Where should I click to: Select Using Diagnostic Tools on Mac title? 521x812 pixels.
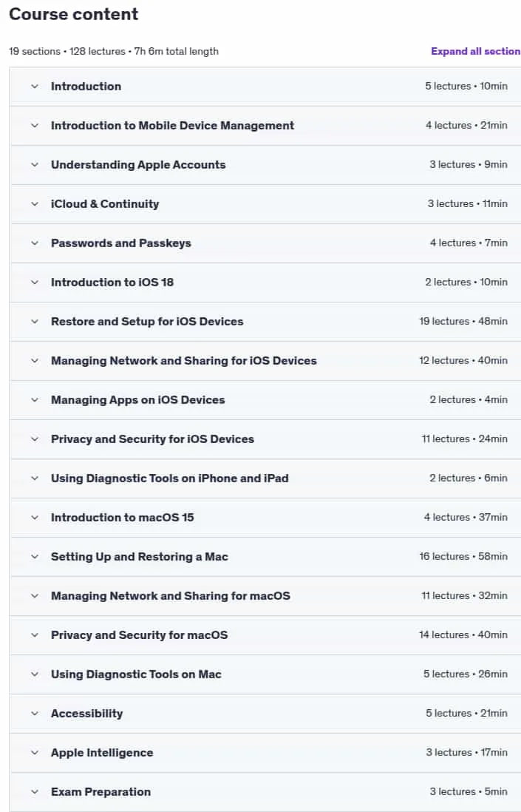tap(136, 674)
